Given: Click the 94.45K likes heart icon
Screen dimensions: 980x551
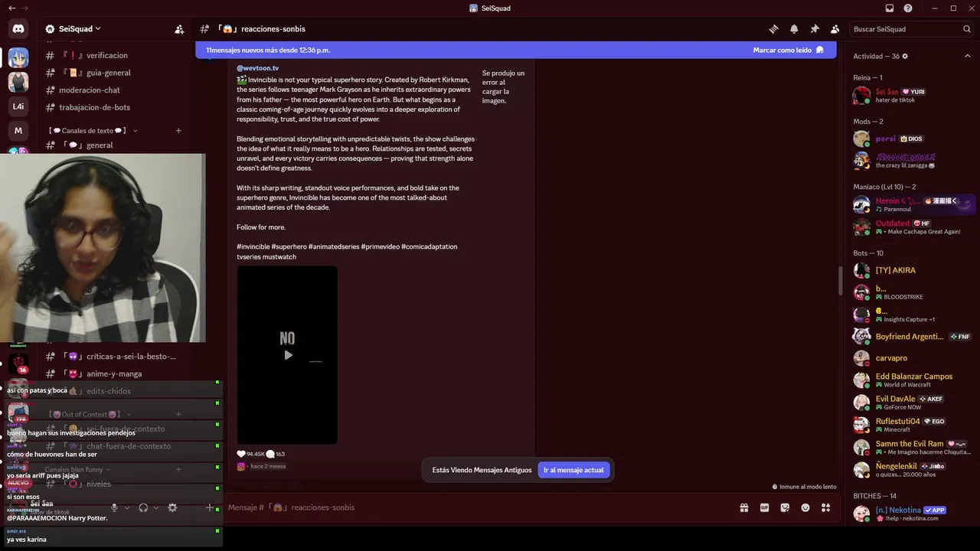Looking at the screenshot, I should pos(241,454).
